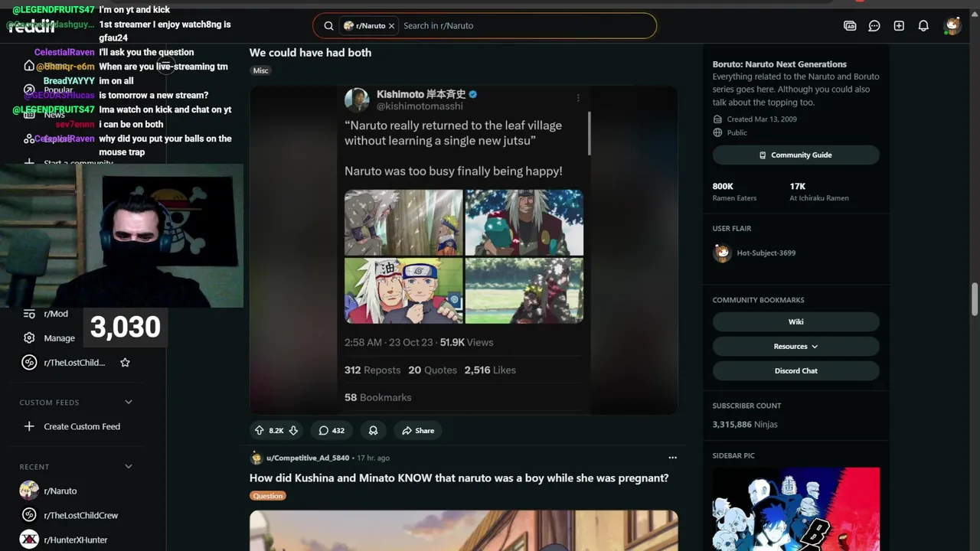Viewport: 980px width, 551px height.
Task: Click the We could have had both title
Action: [x=310, y=53]
